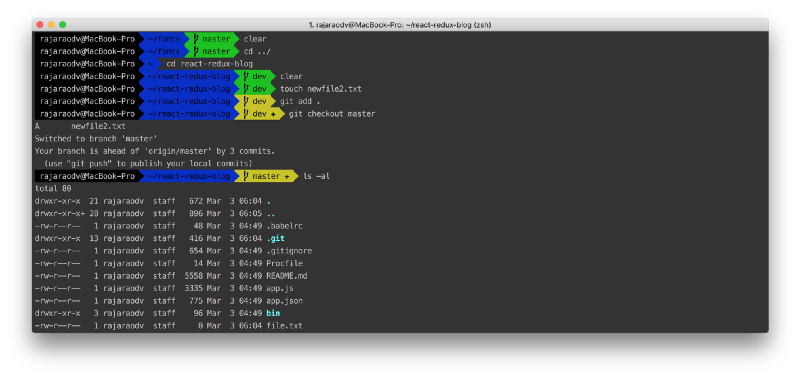Click the 'bin' directory name
Viewport: 800px width, 378px height.
pyautogui.click(x=273, y=313)
